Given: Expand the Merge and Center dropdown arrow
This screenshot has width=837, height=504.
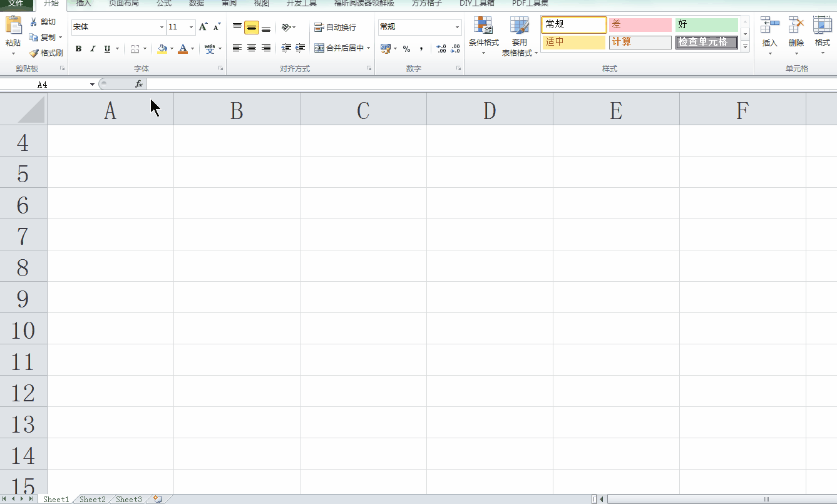Looking at the screenshot, I should (x=369, y=48).
